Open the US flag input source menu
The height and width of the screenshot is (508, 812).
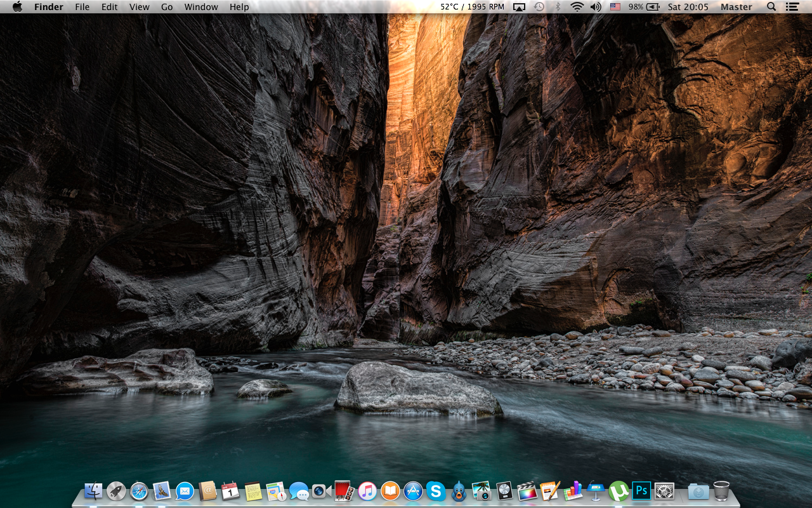click(x=615, y=7)
